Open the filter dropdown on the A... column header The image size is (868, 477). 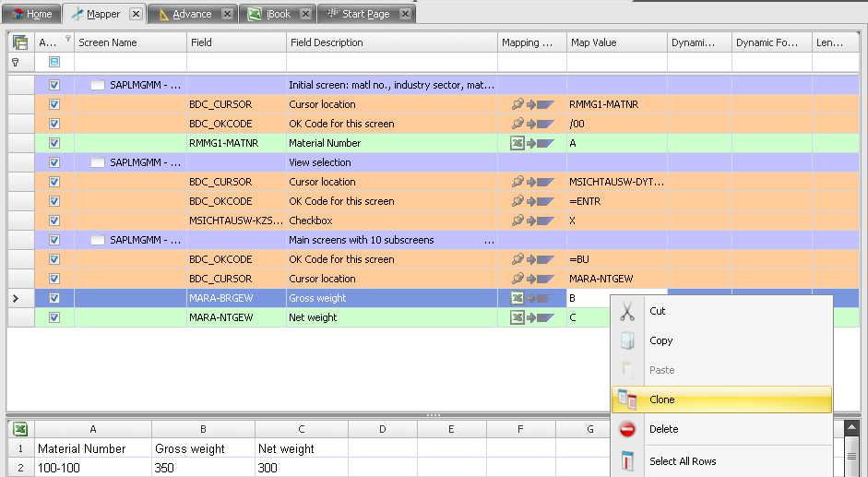(66, 39)
